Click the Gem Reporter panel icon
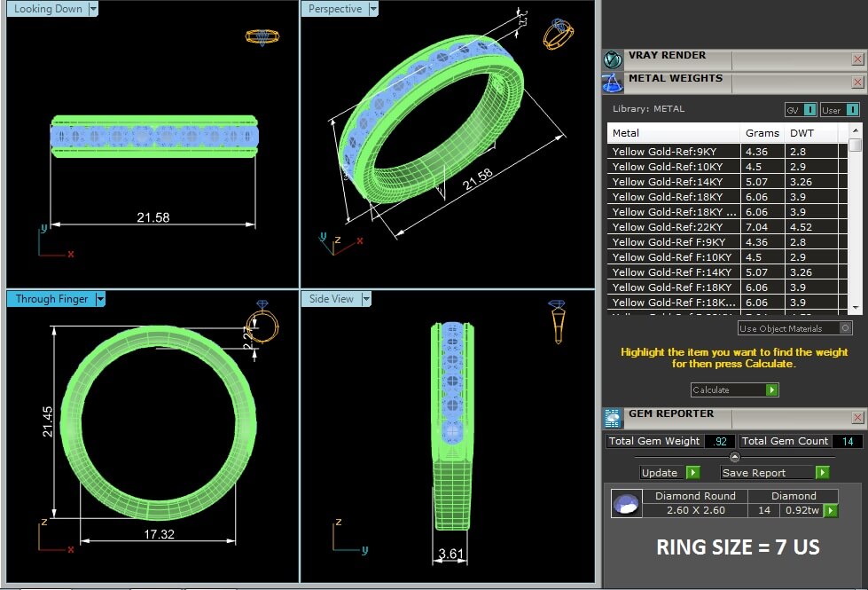Image resolution: width=868 pixels, height=590 pixels. 613,418
